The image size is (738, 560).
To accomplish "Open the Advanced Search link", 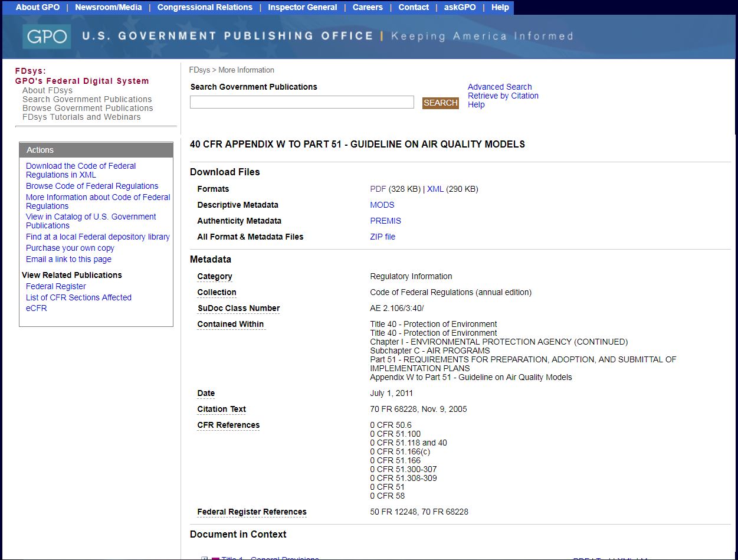I will [499, 87].
